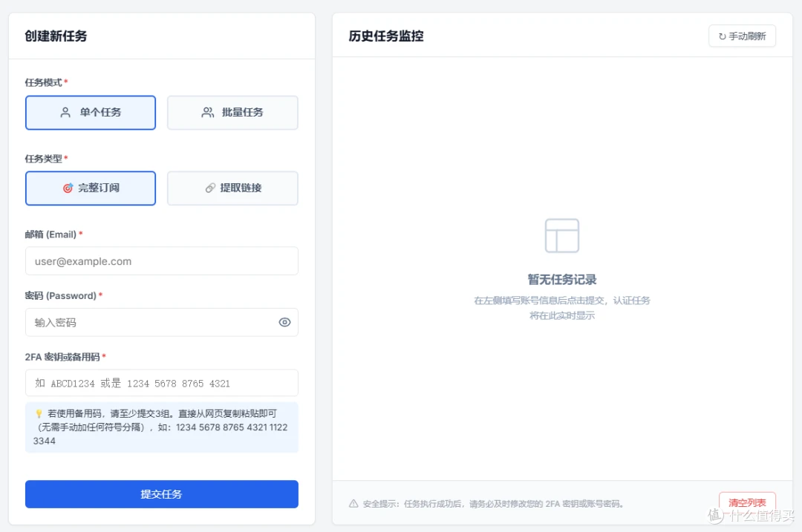
Task: Choose the 提取链接 task type
Action: click(x=232, y=188)
